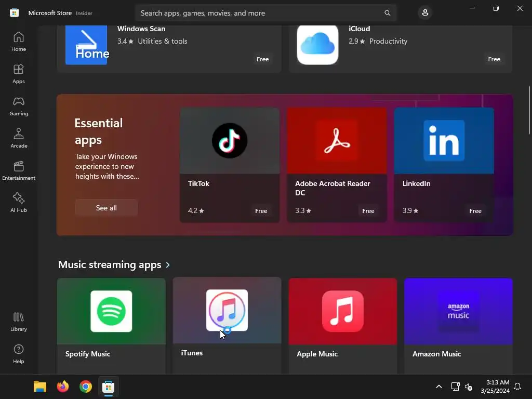Select the TikTok app icon
532x399 pixels.
230,140
